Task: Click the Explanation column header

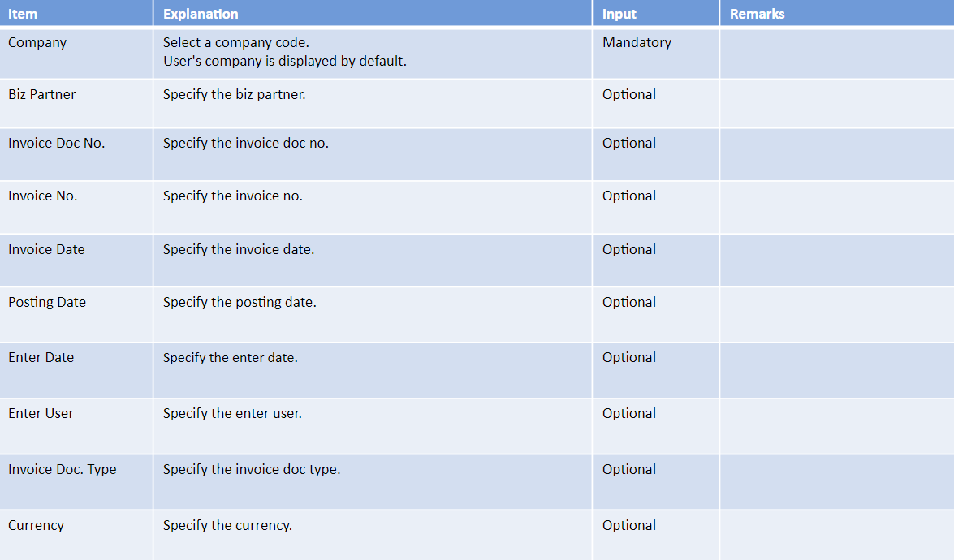Action: tap(373, 13)
